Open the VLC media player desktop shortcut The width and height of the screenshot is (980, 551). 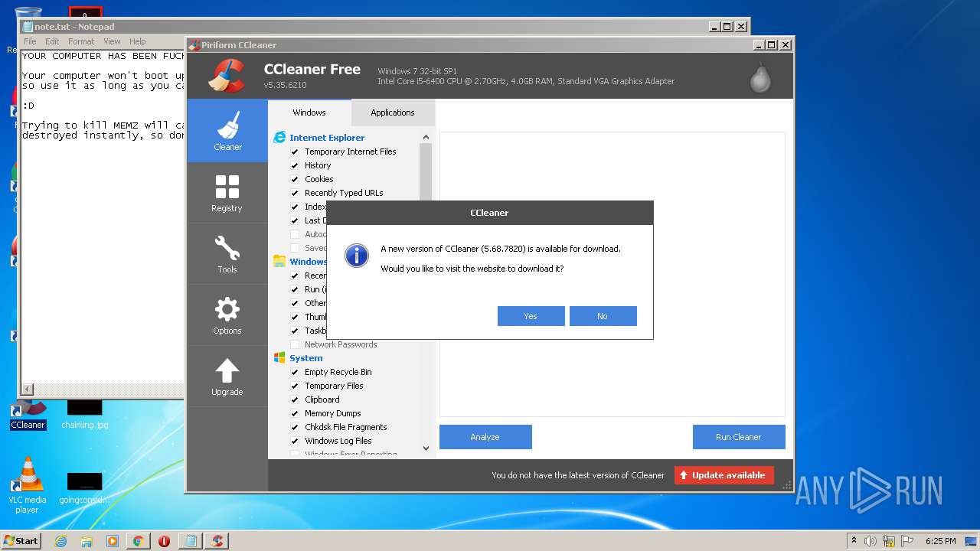[x=28, y=485]
